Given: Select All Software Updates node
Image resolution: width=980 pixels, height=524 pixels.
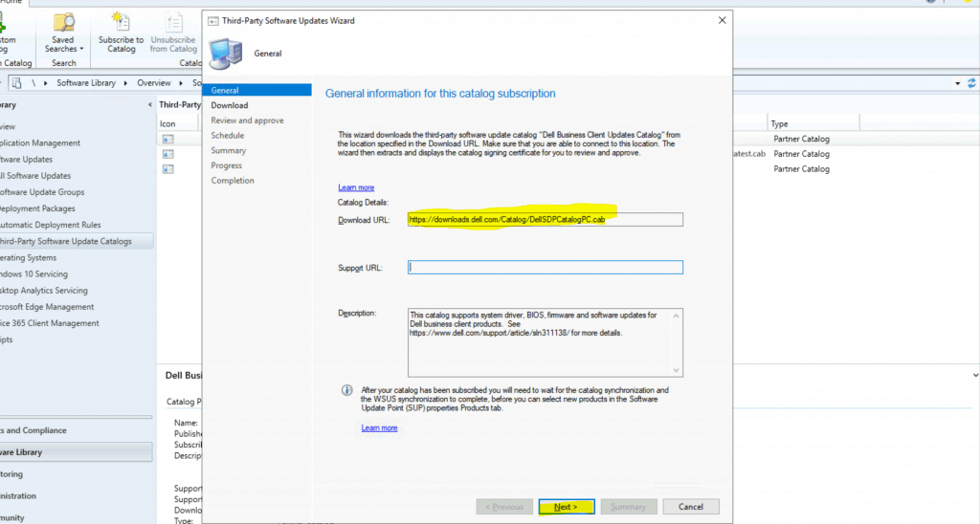Looking at the screenshot, I should pyautogui.click(x=35, y=176).
